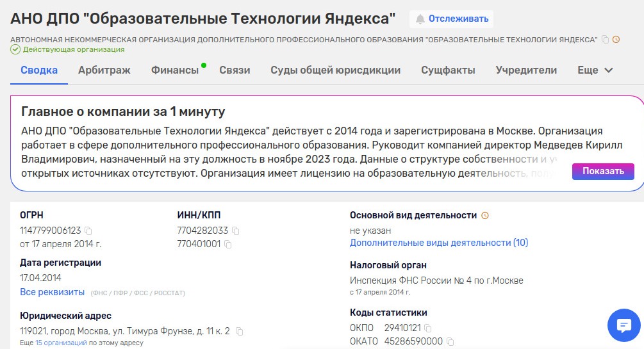Copy the ОКПО code 29410121
This screenshot has height=349, width=644.
pos(427,328)
